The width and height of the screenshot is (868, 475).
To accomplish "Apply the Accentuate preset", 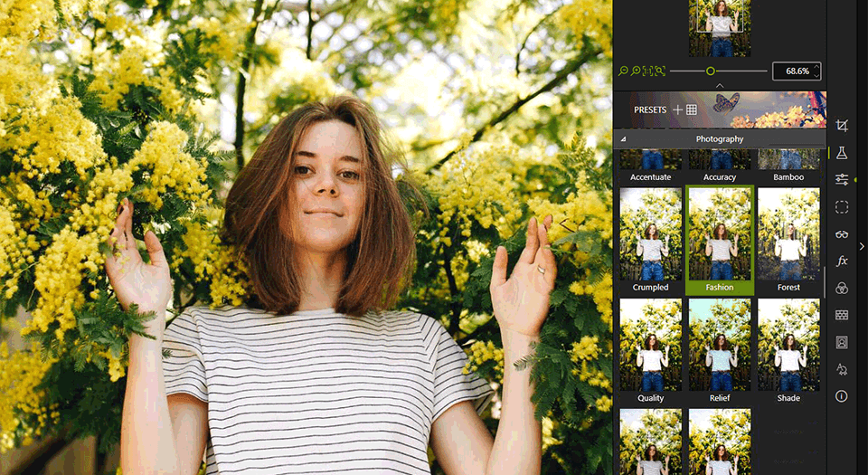I will (x=650, y=166).
